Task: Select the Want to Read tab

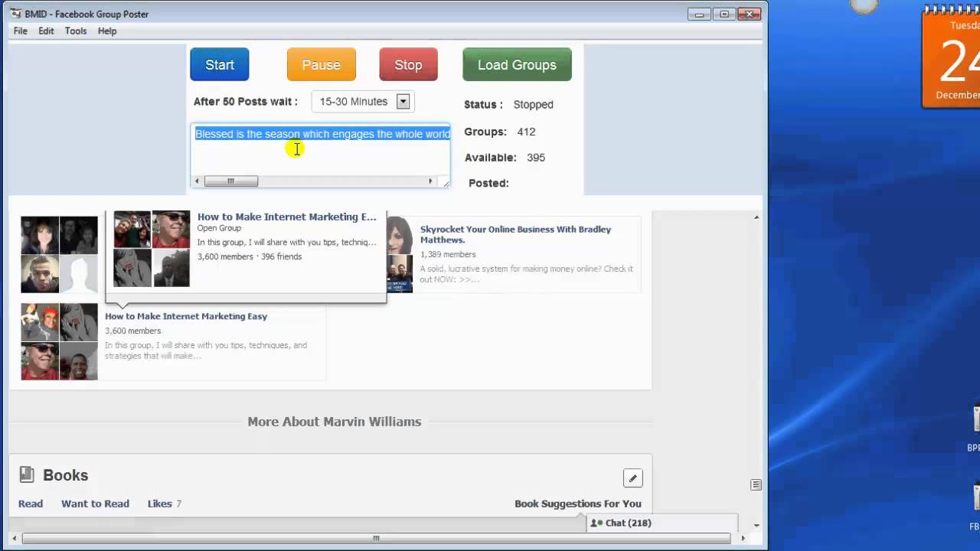Action: (x=95, y=504)
